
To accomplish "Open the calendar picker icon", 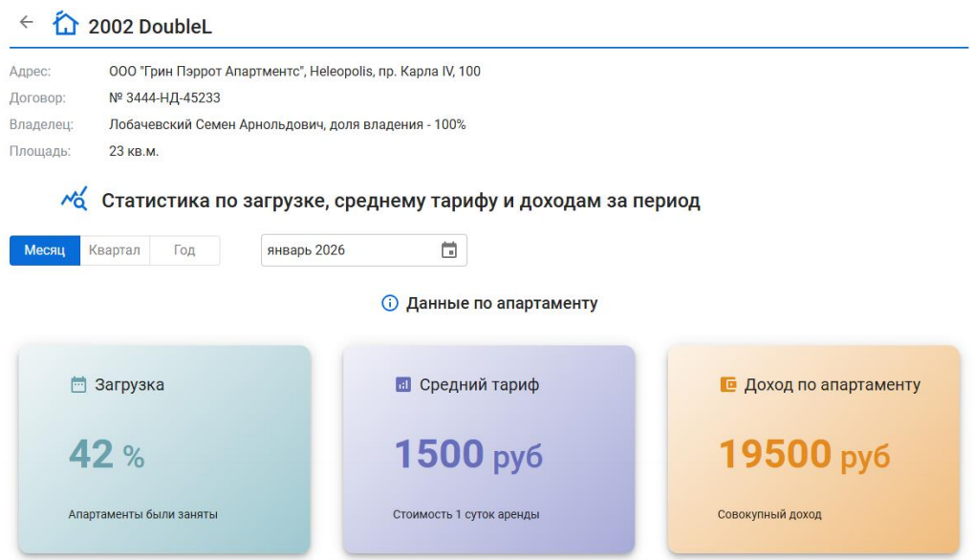I will coord(448,250).
